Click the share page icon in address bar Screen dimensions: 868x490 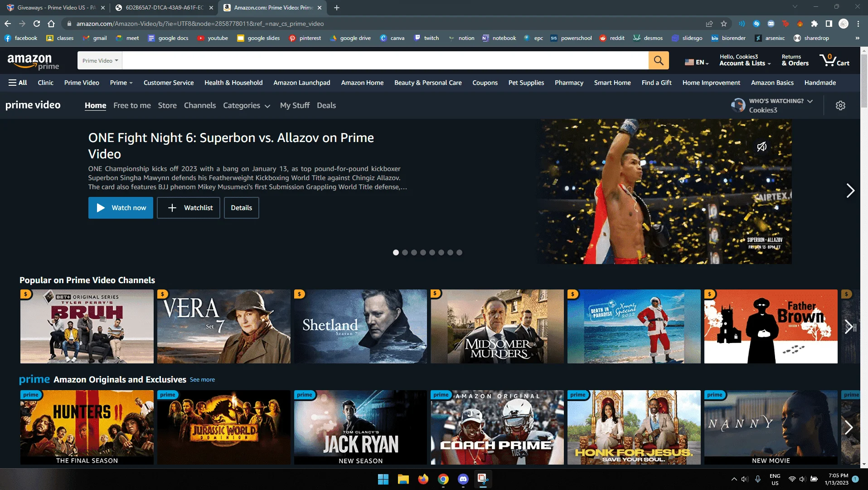tap(709, 24)
